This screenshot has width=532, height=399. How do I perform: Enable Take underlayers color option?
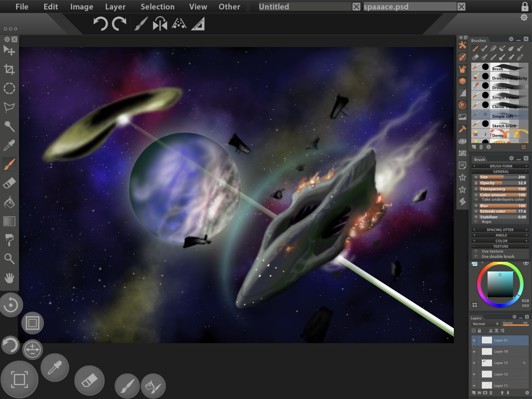point(476,199)
